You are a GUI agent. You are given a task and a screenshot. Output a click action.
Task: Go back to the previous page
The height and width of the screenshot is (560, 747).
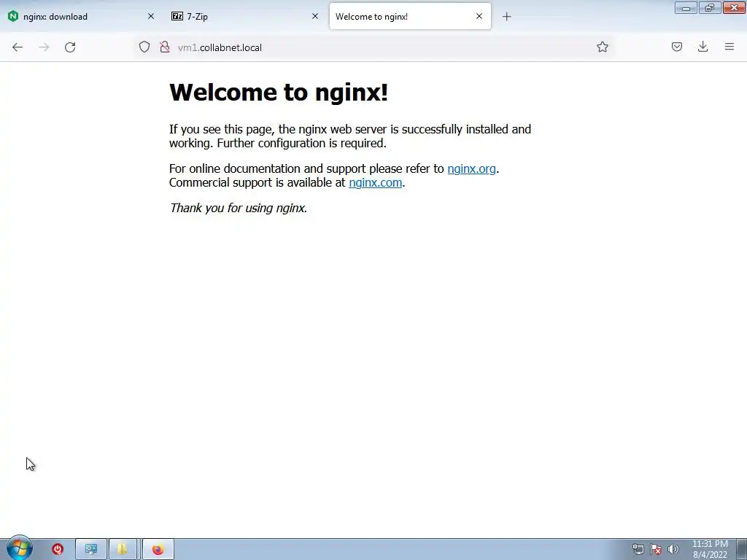(x=18, y=47)
